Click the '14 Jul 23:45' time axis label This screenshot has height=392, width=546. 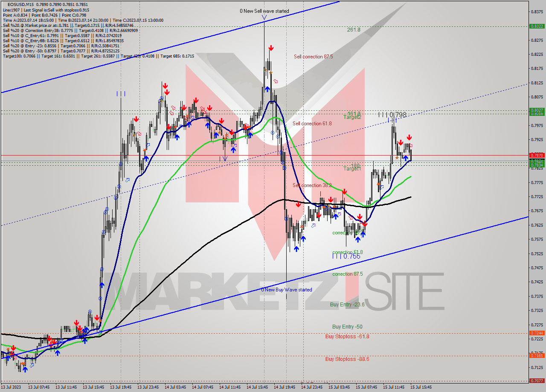[312, 387]
